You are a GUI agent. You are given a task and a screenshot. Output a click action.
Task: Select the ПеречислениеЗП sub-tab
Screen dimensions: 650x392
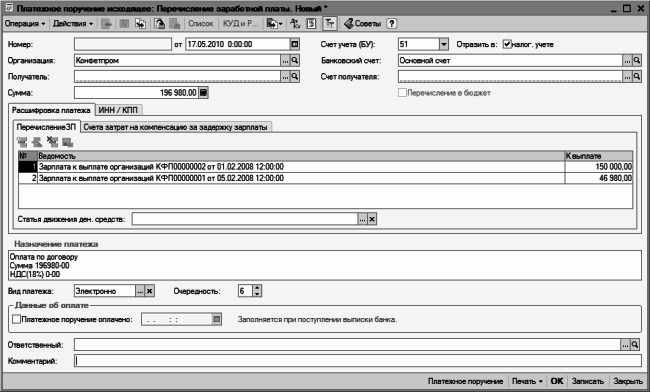tap(46, 127)
